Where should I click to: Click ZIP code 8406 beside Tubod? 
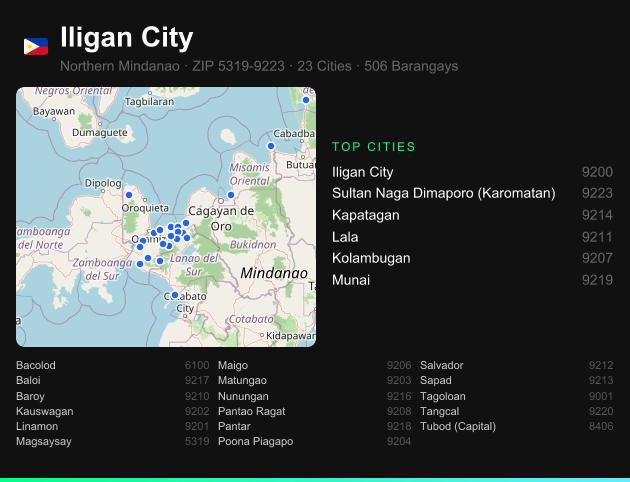click(601, 426)
